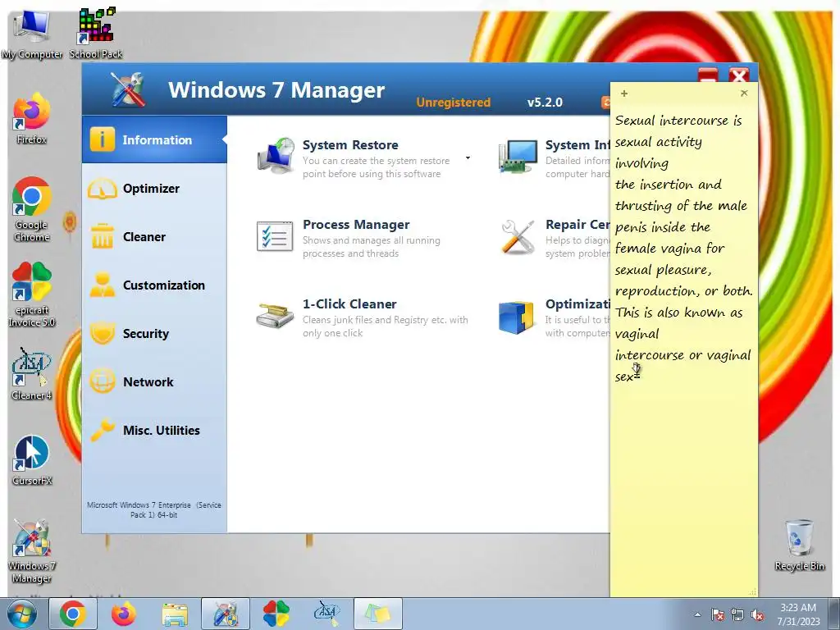Open Misc. Utilities section
This screenshot has height=630, width=840.
pyautogui.click(x=154, y=430)
